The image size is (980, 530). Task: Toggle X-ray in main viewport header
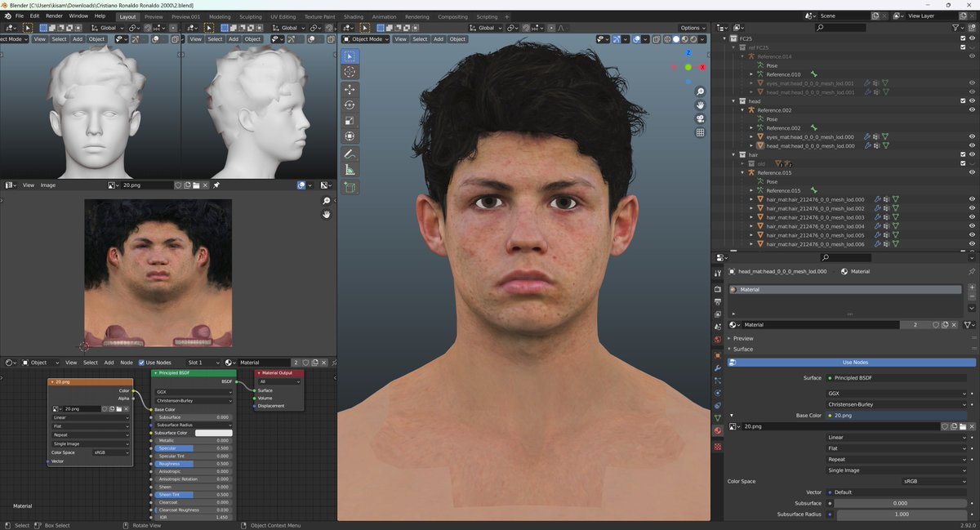coord(657,39)
